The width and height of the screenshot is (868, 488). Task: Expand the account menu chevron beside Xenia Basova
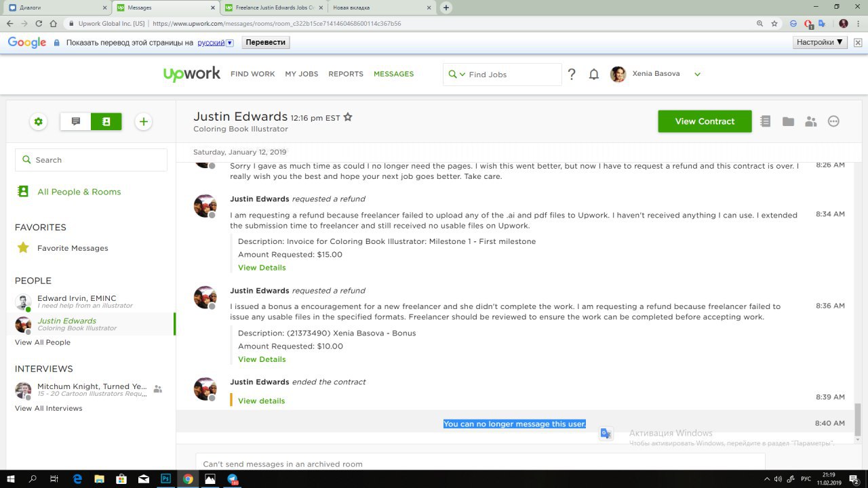[x=697, y=74]
